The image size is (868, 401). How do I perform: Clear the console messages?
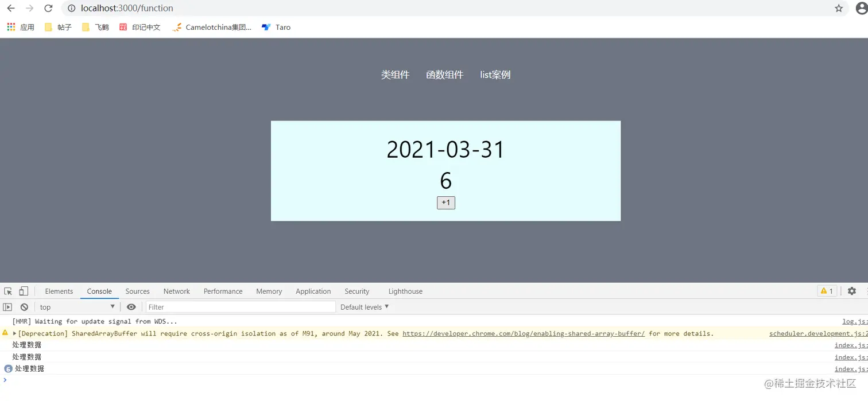click(x=24, y=307)
